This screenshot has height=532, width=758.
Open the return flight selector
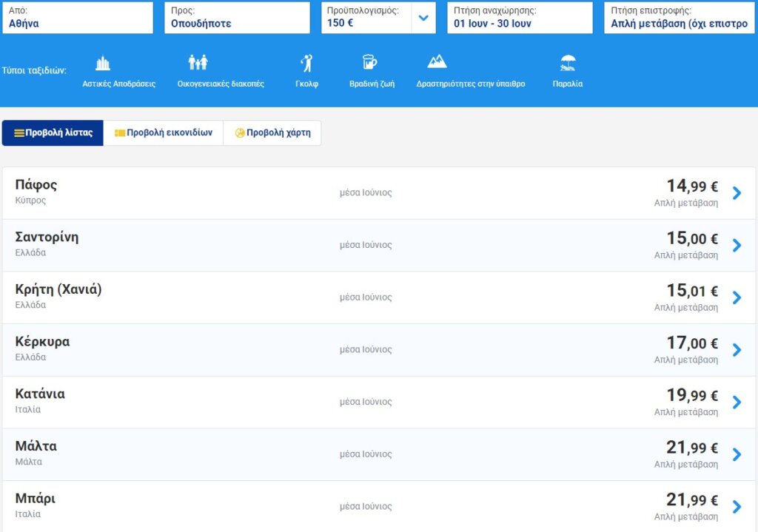680,18
